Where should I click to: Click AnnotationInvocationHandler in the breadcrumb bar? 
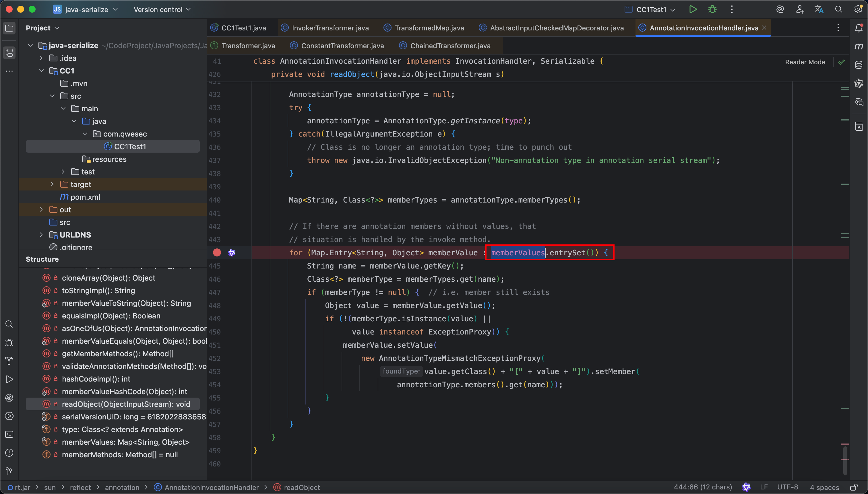coord(211,487)
